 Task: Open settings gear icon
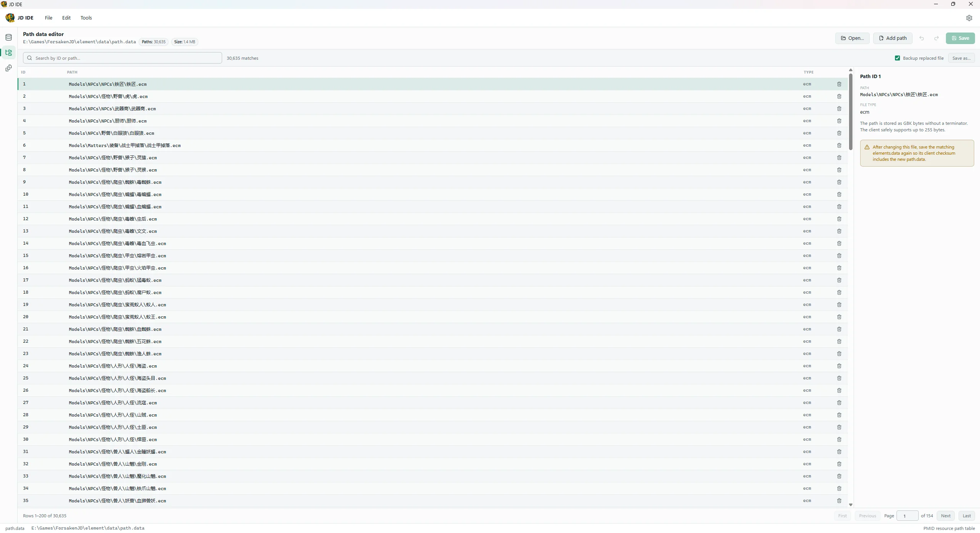pyautogui.click(x=969, y=18)
